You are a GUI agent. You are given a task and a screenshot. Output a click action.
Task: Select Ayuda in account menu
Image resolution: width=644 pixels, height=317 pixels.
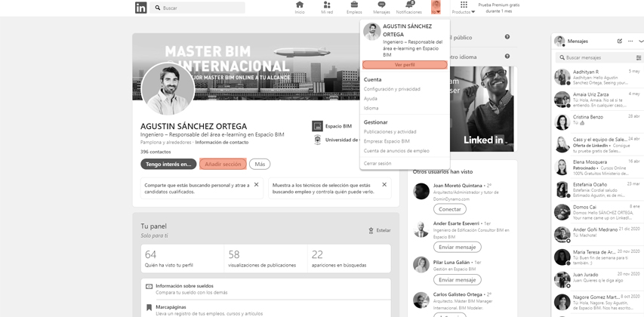[x=371, y=99]
